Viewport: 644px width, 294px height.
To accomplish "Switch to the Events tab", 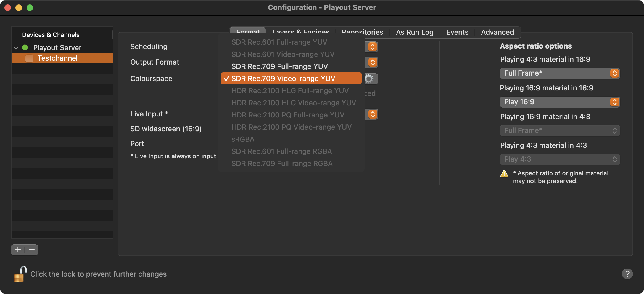I will [x=457, y=32].
